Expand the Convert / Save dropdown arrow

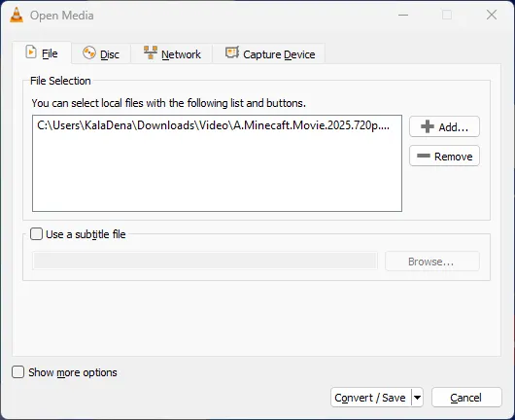(417, 398)
